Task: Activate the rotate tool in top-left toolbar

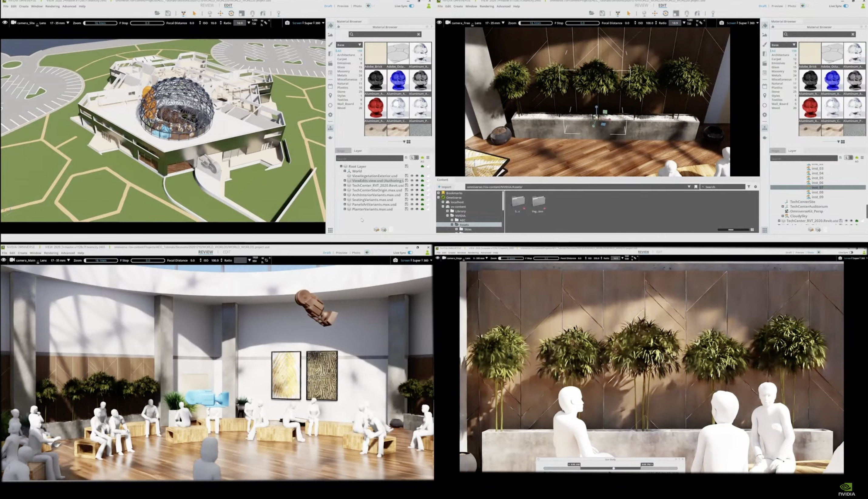Action: point(231,13)
